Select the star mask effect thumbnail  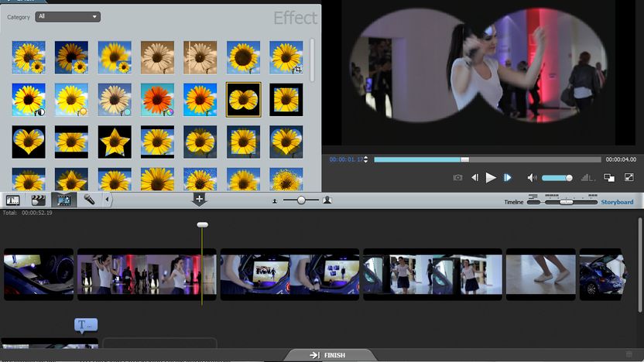[x=115, y=142]
